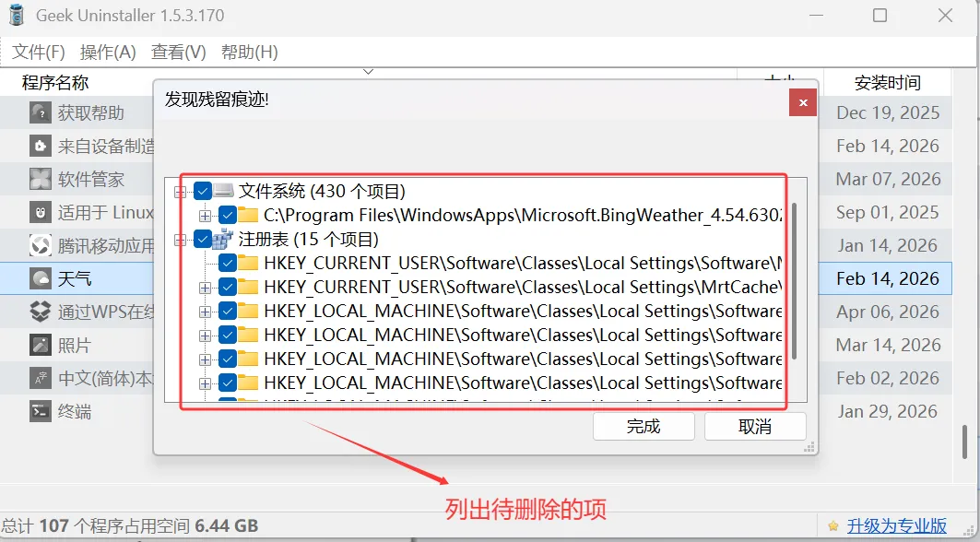
Task: Click the 完成 button
Action: pyautogui.click(x=643, y=427)
